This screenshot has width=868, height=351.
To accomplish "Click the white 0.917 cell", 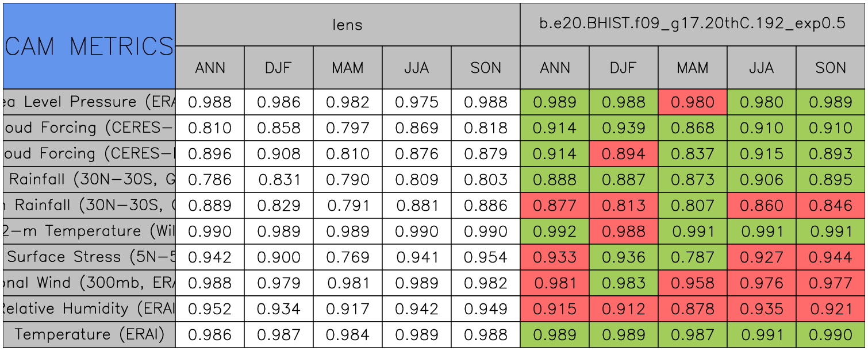I will pyautogui.click(x=347, y=309).
